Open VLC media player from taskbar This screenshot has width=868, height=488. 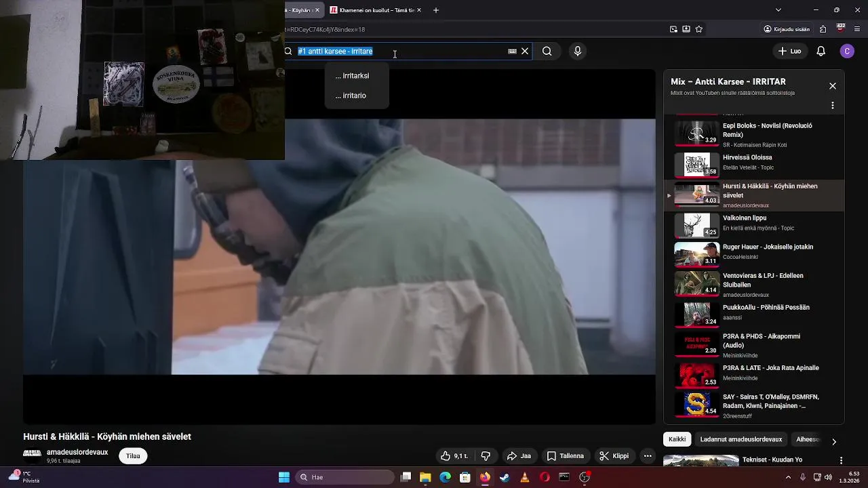524,477
